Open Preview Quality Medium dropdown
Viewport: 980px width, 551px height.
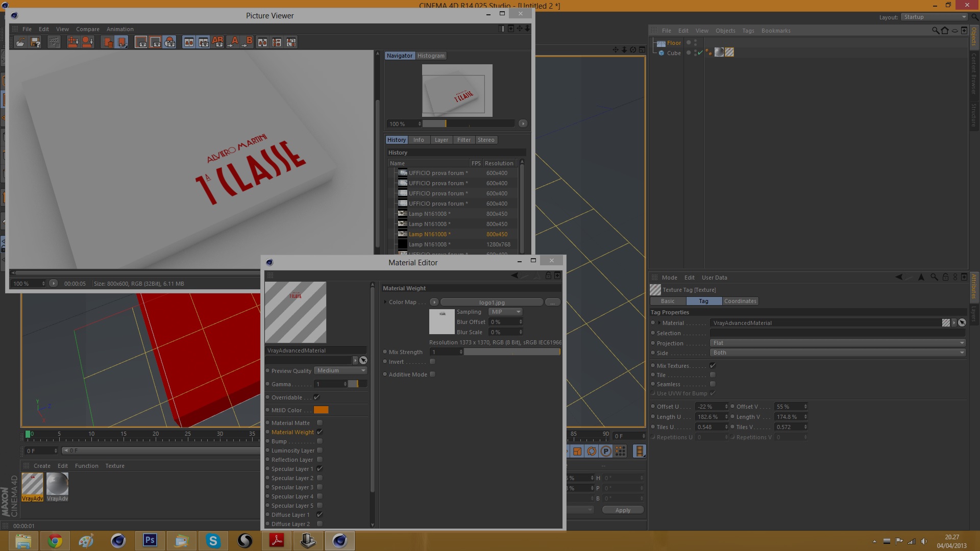(340, 371)
